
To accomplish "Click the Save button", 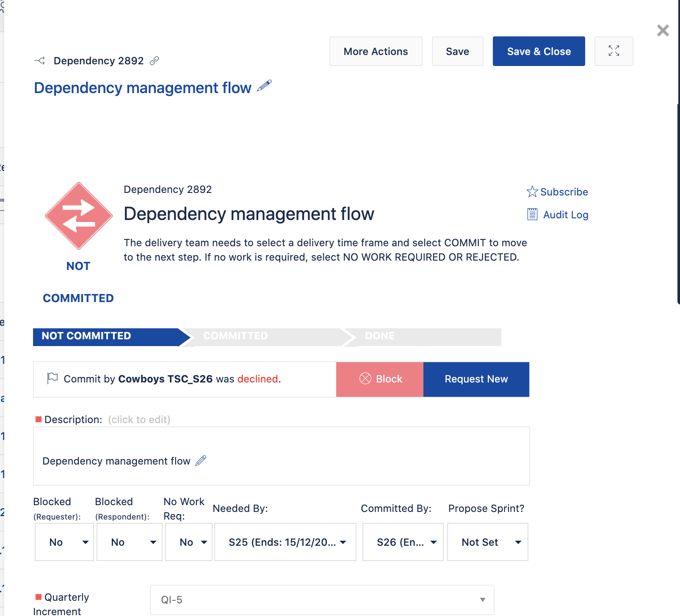I will [x=457, y=51].
